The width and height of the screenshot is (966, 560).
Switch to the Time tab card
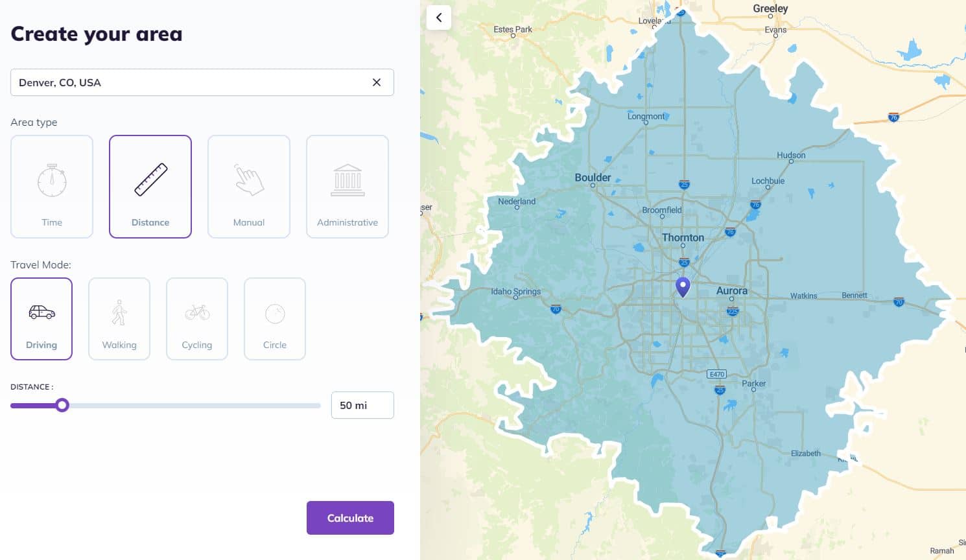tap(52, 187)
